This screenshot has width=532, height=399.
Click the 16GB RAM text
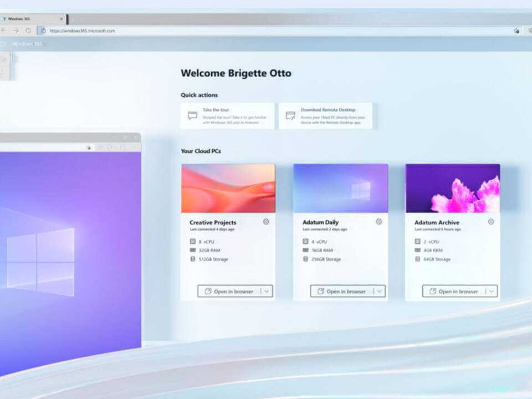click(x=322, y=250)
